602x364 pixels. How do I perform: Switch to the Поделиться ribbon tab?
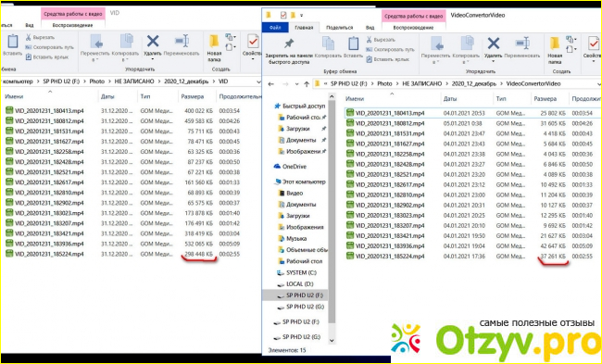pyautogui.click(x=339, y=28)
